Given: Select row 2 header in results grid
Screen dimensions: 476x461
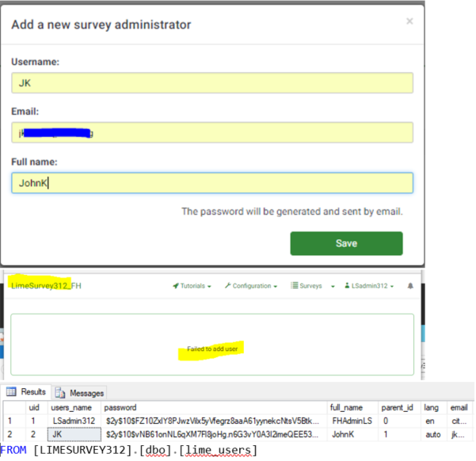Looking at the screenshot, I should point(9,434).
